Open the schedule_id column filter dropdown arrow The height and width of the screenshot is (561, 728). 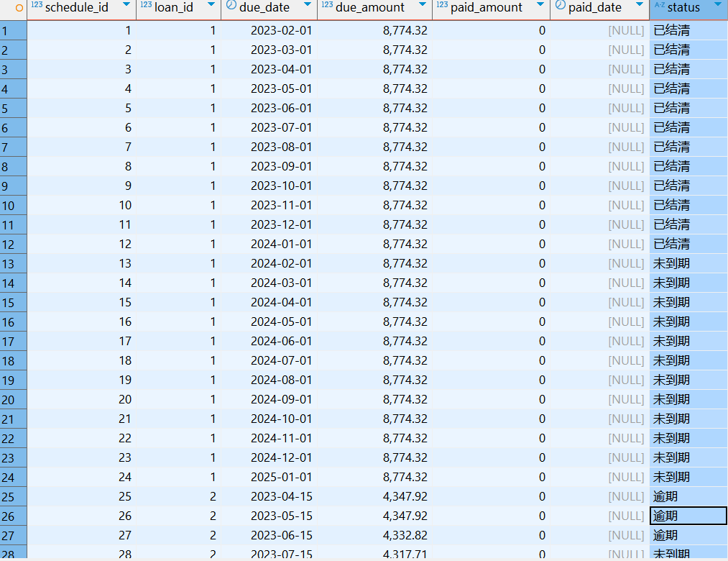126,6
